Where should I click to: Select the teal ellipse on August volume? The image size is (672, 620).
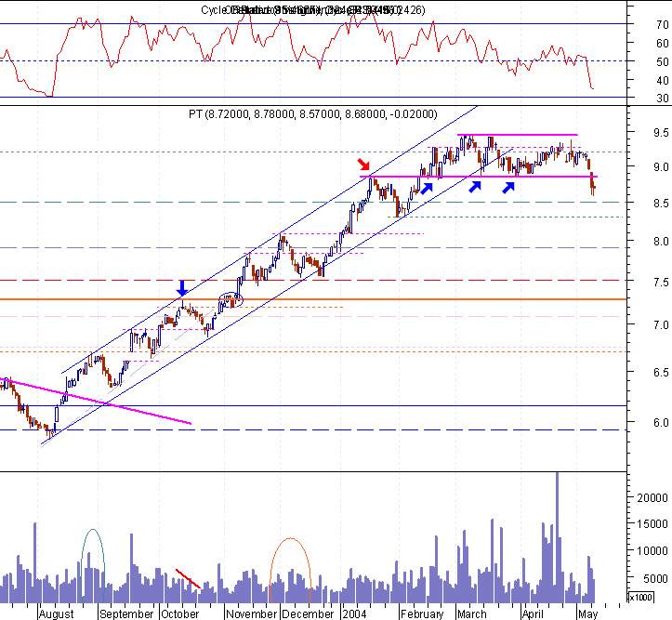pyautogui.click(x=93, y=565)
